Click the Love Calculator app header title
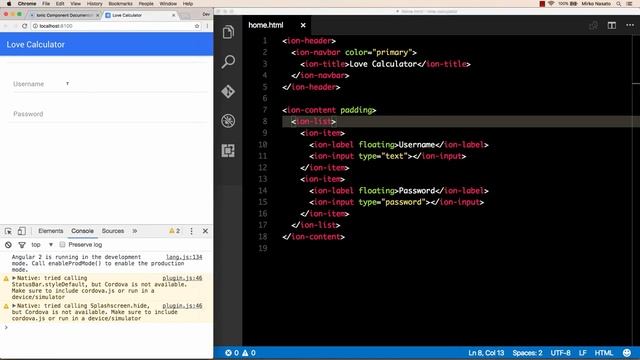The height and width of the screenshot is (360, 640). 36,44
